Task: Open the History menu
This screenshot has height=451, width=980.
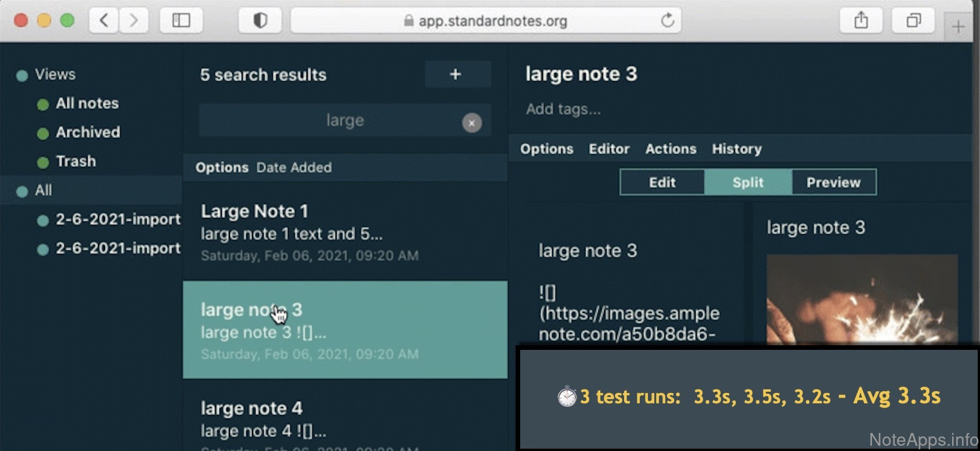Action: 737,149
